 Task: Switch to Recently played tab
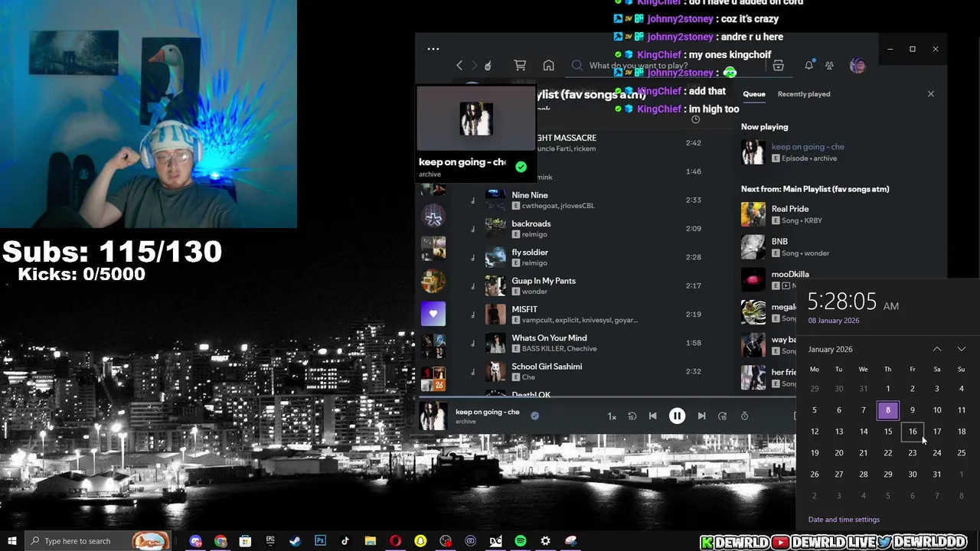click(803, 94)
